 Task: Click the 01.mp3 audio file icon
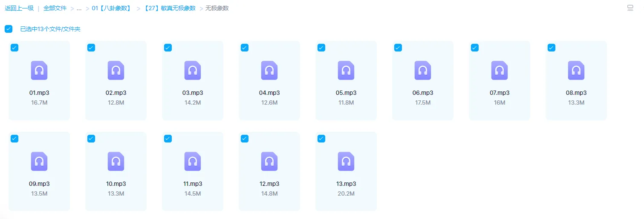coord(39,71)
